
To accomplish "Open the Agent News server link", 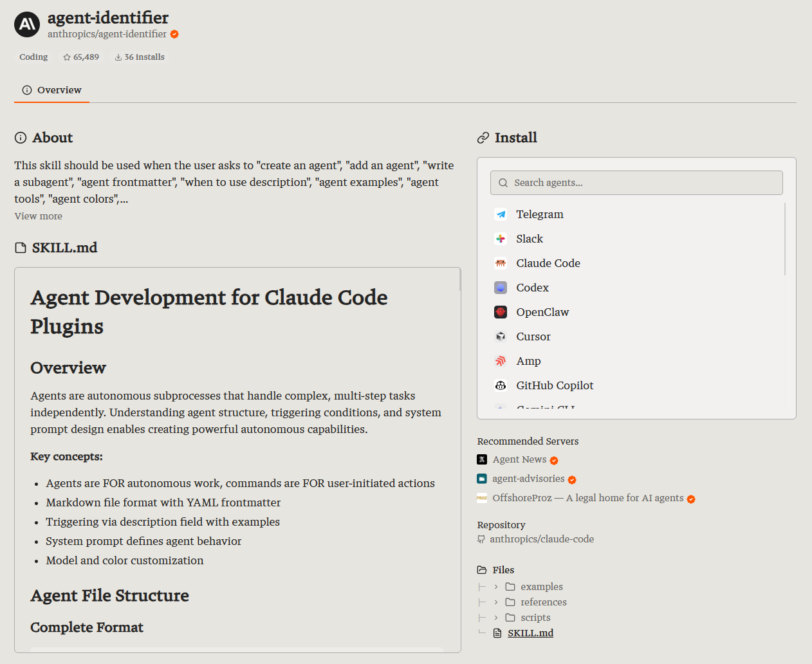I will (519, 459).
